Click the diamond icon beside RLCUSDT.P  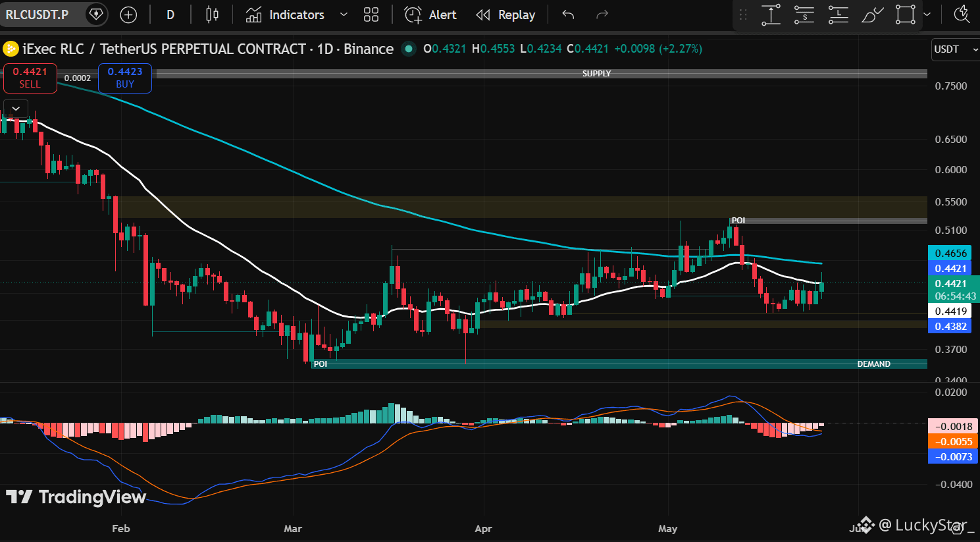click(96, 14)
